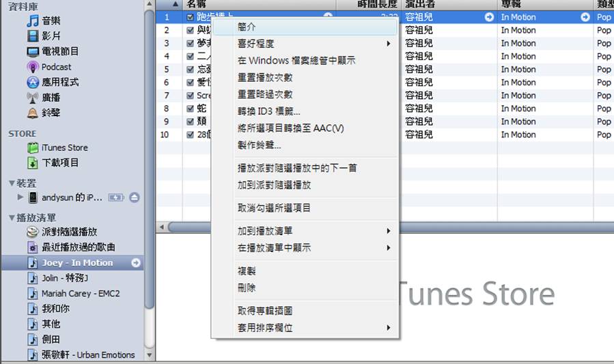Viewport: 614px width, 364px height.
Task: Click the arrow beside Joey - In Motion playlist
Action: tap(136, 263)
